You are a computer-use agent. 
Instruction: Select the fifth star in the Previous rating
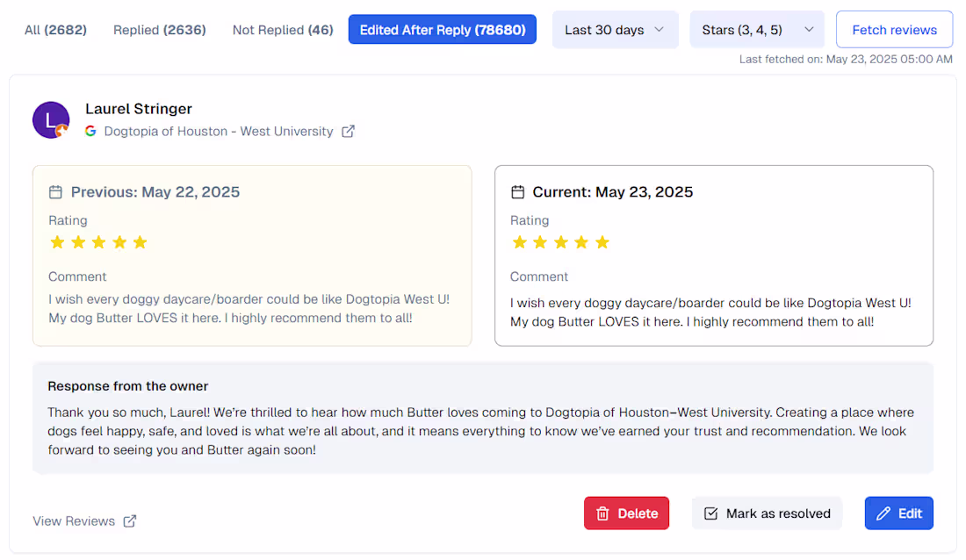[140, 241]
